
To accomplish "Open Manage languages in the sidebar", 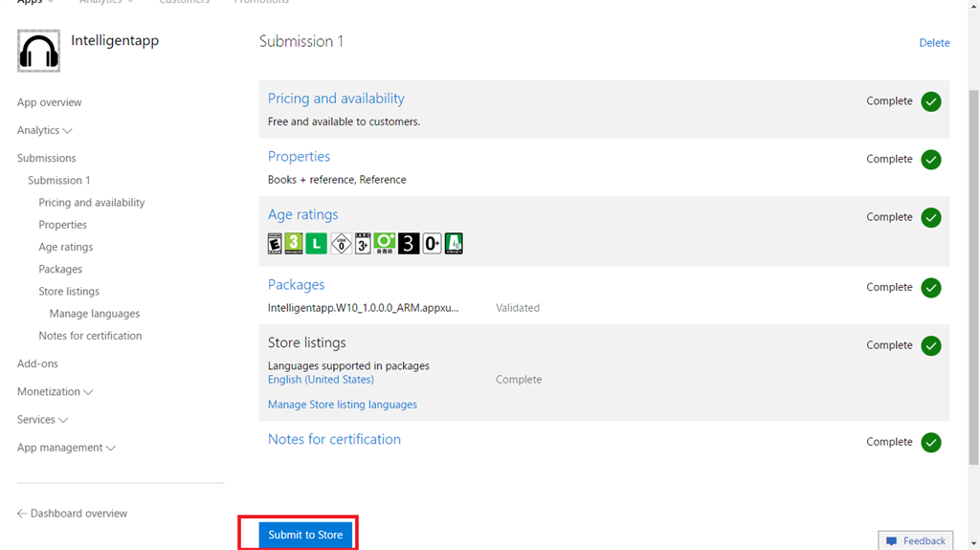I will [x=95, y=313].
